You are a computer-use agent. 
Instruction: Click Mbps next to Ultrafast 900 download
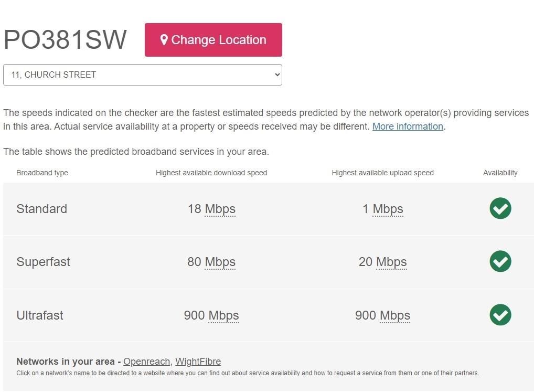click(223, 315)
